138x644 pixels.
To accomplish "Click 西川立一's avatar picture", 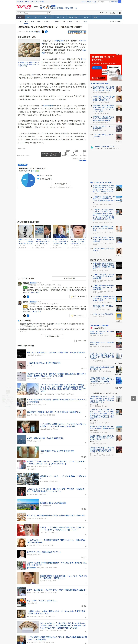I will (20, 303).
